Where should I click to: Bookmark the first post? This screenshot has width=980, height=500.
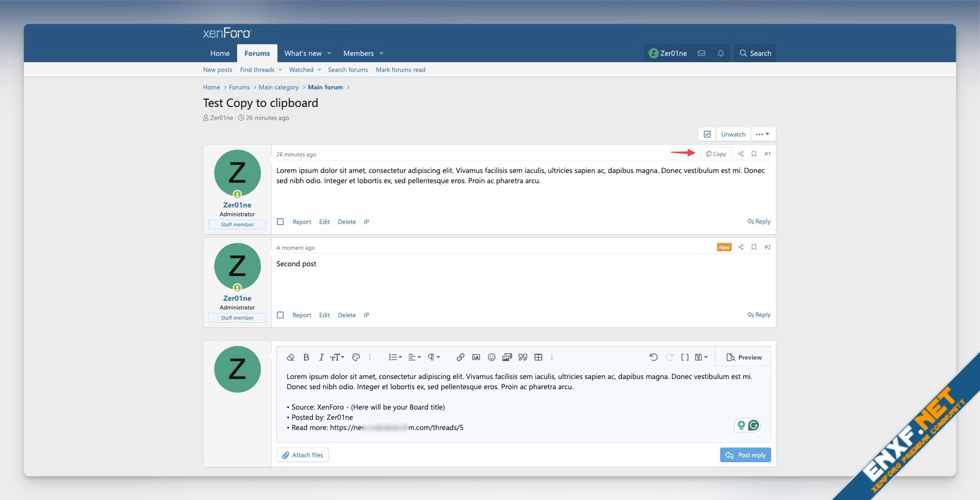point(753,154)
